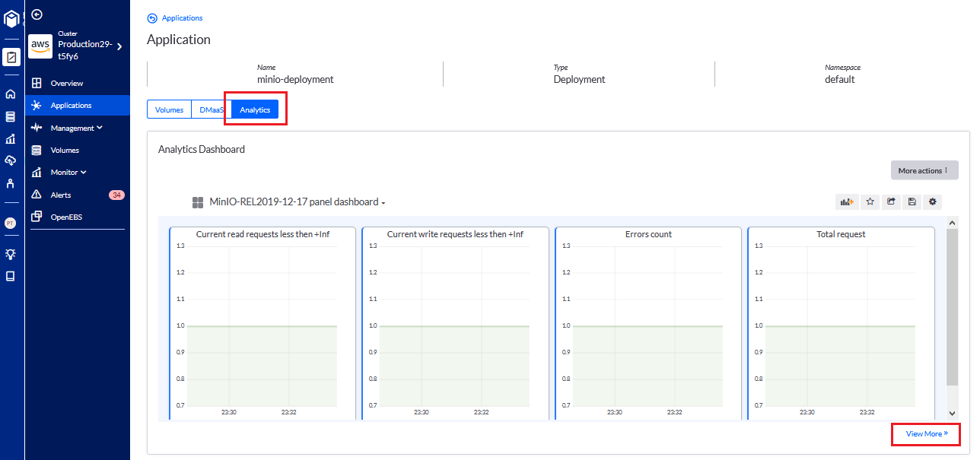Click the Total request panel title
This screenshot has height=460, width=980.
coord(841,234)
